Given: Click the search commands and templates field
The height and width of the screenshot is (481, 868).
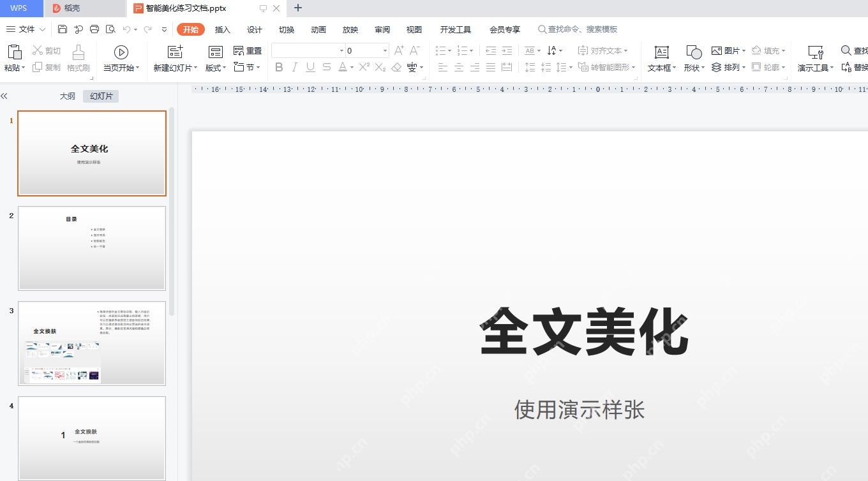Looking at the screenshot, I should pos(578,29).
